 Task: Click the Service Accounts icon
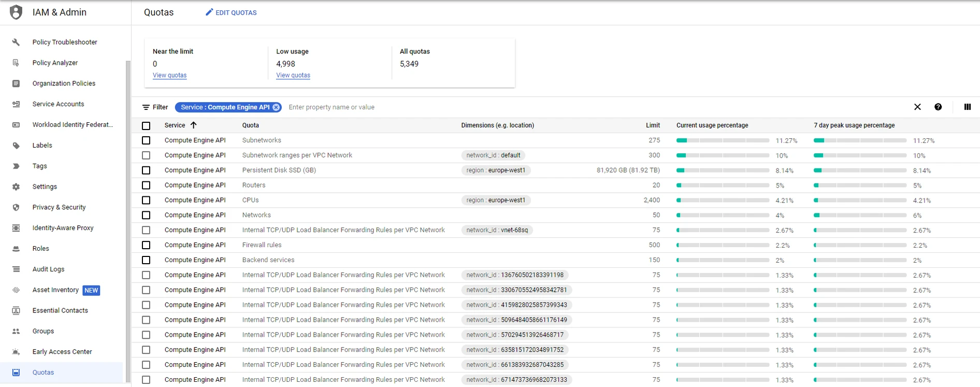16,104
